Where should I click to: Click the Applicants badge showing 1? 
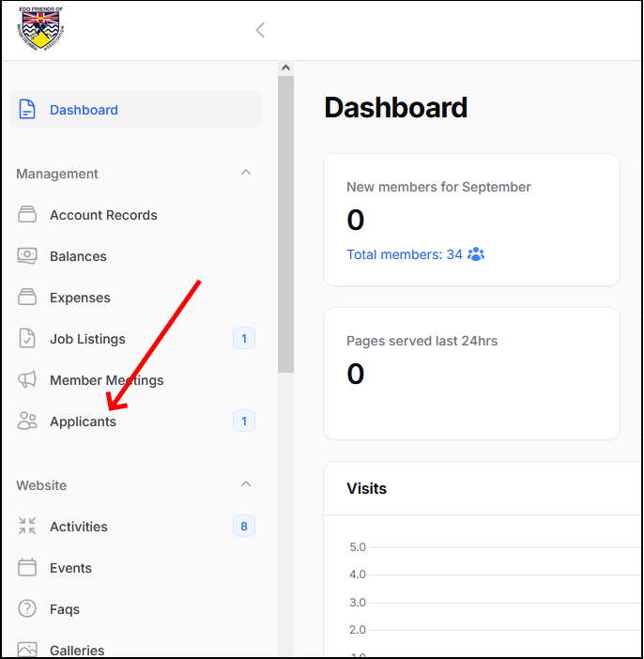pos(244,421)
